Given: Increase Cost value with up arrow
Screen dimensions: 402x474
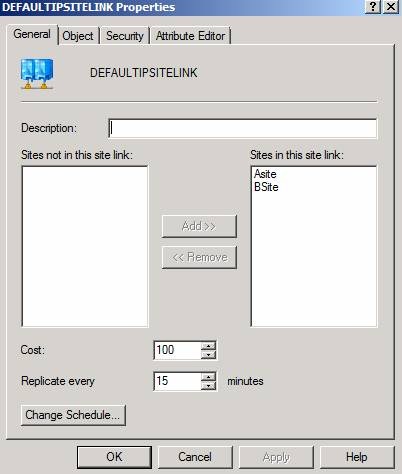Looking at the screenshot, I should point(209,346).
